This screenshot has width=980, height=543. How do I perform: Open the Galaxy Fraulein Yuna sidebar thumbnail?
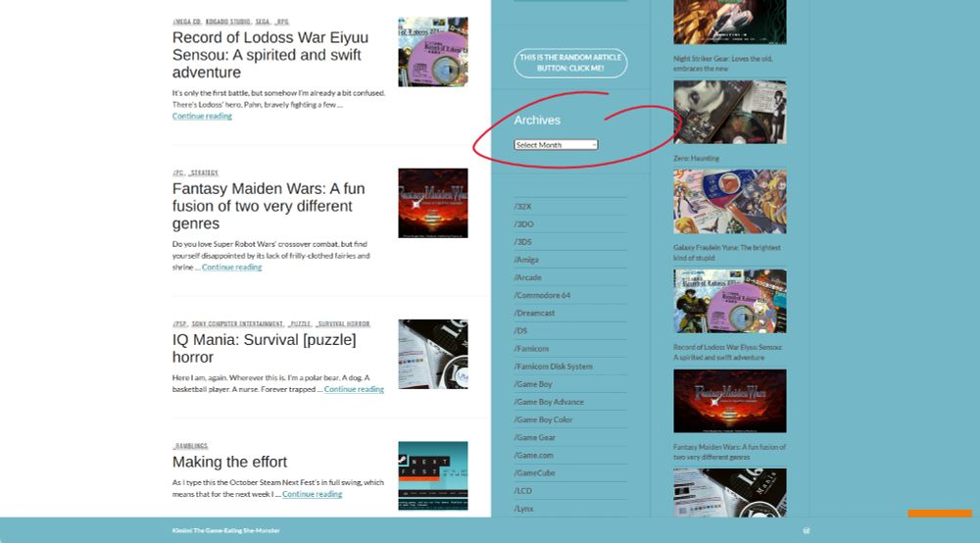(729, 202)
